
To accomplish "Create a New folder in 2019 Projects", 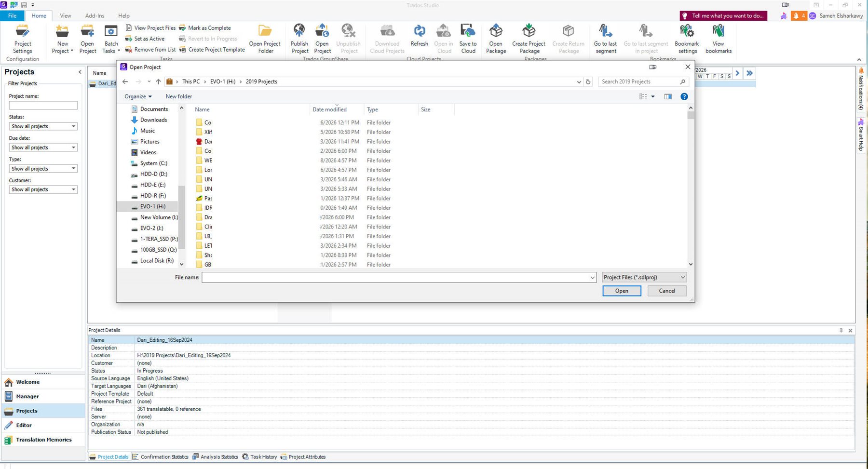I will (x=178, y=96).
